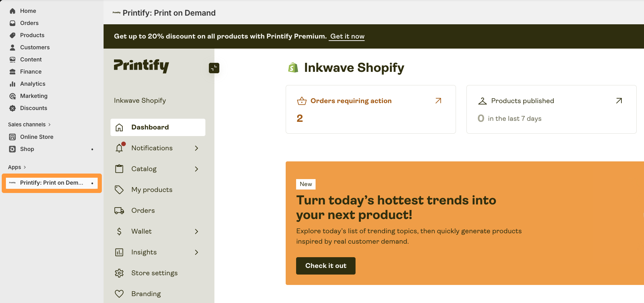Viewport: 644px width, 303px height.
Task: Collapse the Printify sidebar with the toggle icon
Action: click(x=214, y=68)
